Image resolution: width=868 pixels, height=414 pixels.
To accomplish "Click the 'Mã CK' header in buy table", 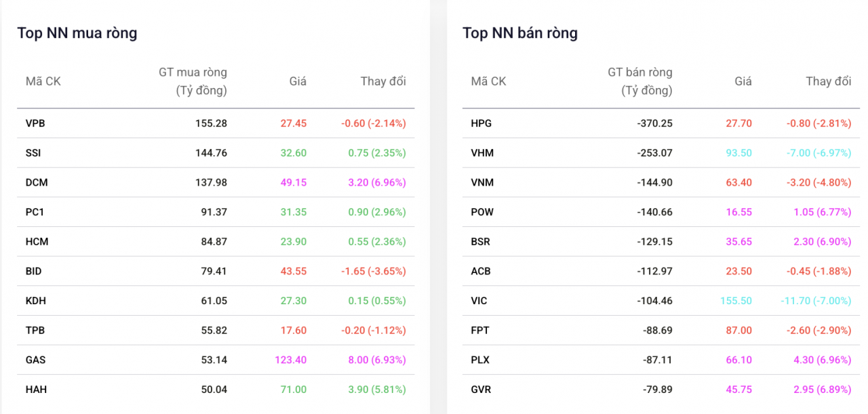I will click(x=43, y=81).
